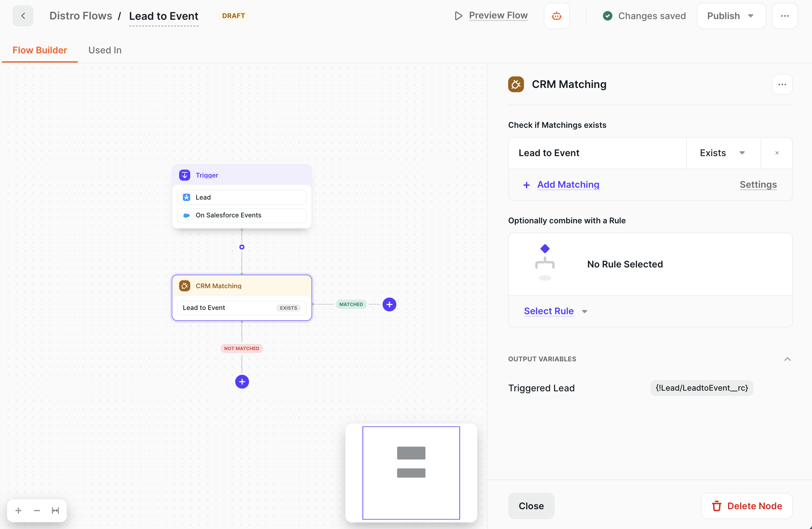The width and height of the screenshot is (812, 529).
Task: Switch to the Flow Builder tab
Action: tap(40, 50)
